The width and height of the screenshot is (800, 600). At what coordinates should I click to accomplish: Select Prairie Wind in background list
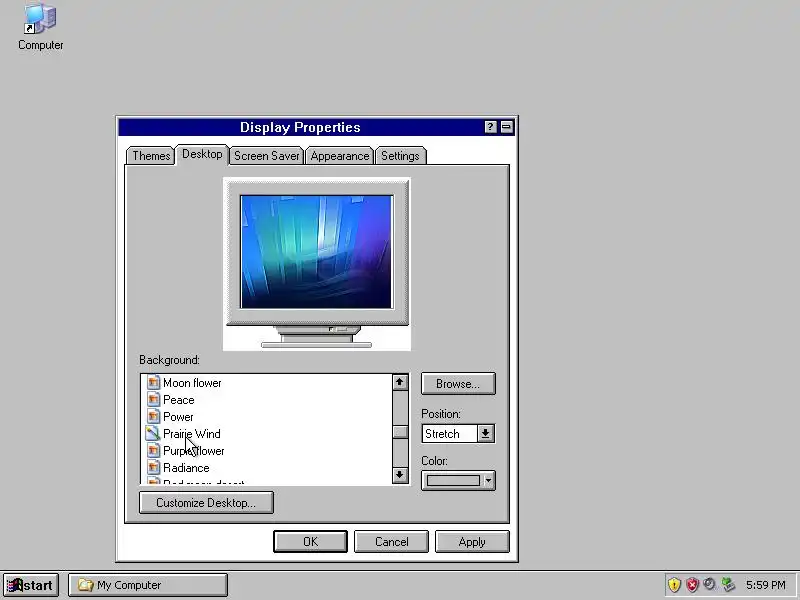coord(192,434)
